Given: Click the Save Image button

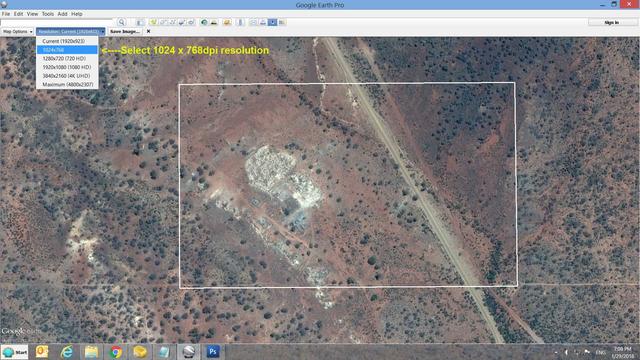Looking at the screenshot, I should (x=124, y=31).
